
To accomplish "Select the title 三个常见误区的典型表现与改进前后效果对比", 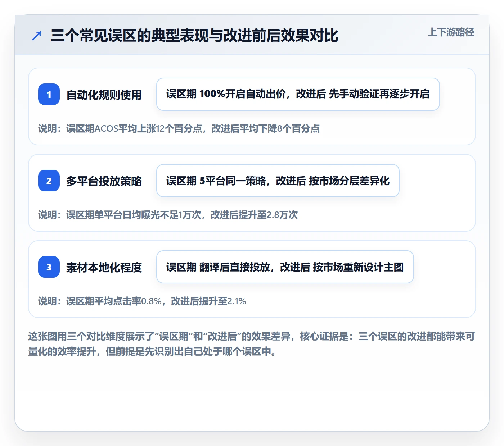I will tap(194, 36).
